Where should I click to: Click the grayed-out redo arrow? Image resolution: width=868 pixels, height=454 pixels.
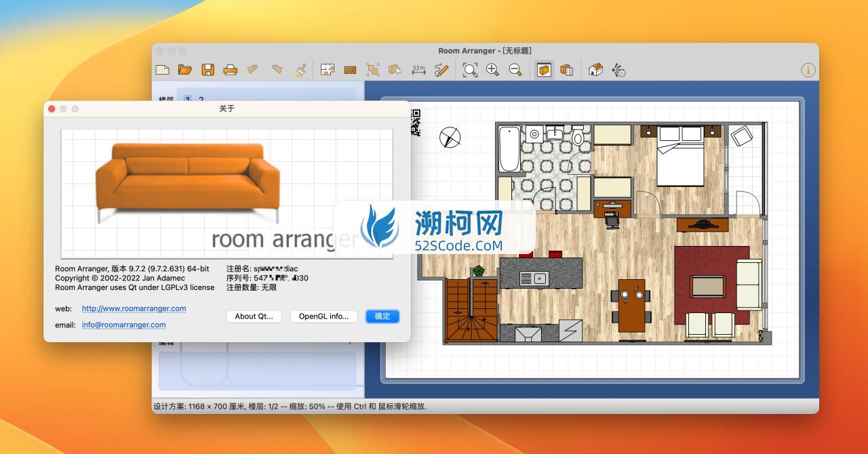(277, 70)
